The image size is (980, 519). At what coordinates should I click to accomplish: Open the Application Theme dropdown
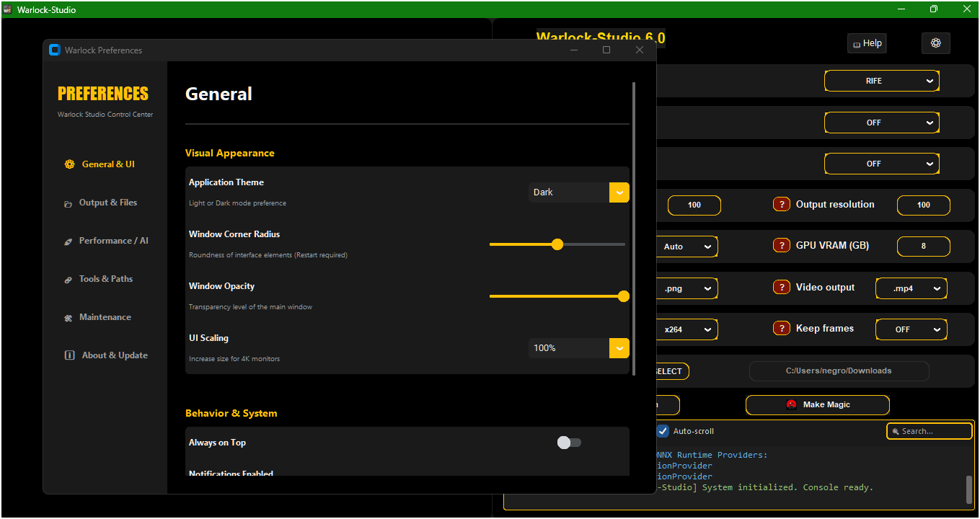pos(579,192)
